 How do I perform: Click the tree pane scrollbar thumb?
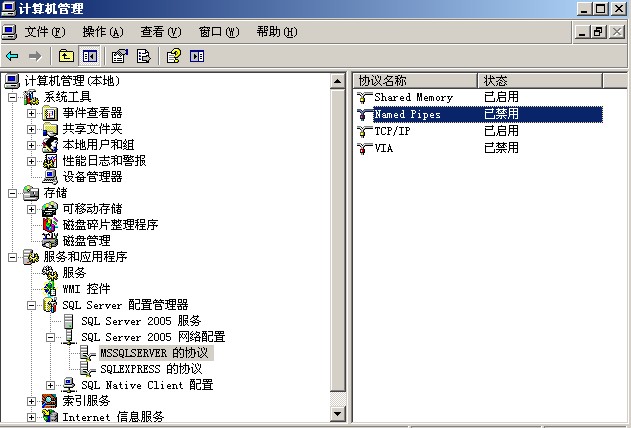(337, 241)
